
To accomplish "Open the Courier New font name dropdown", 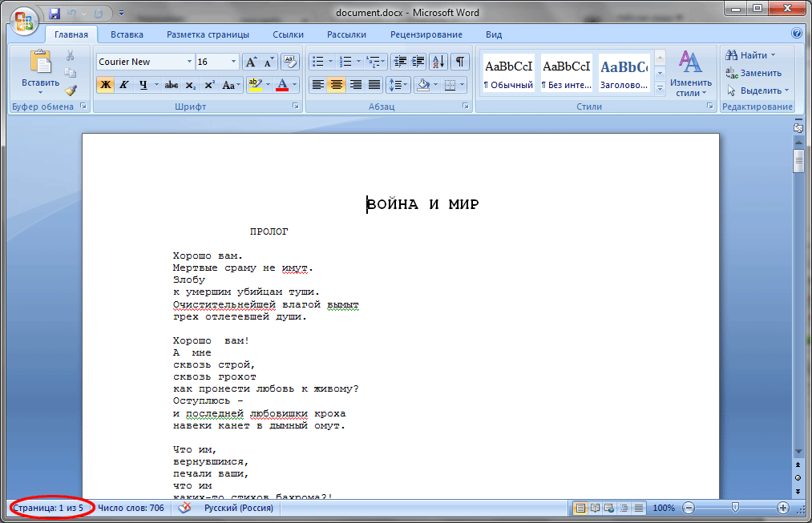I will click(189, 62).
